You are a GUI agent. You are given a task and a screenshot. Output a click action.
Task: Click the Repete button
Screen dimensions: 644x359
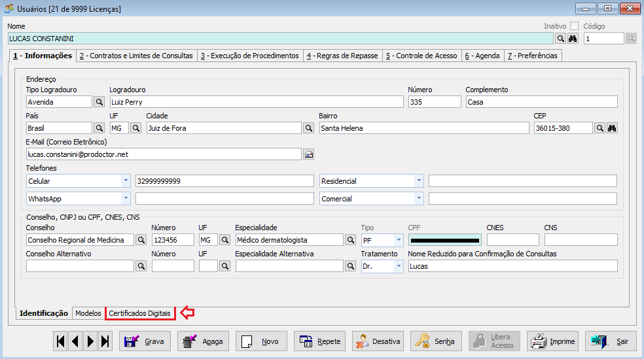coord(319,341)
